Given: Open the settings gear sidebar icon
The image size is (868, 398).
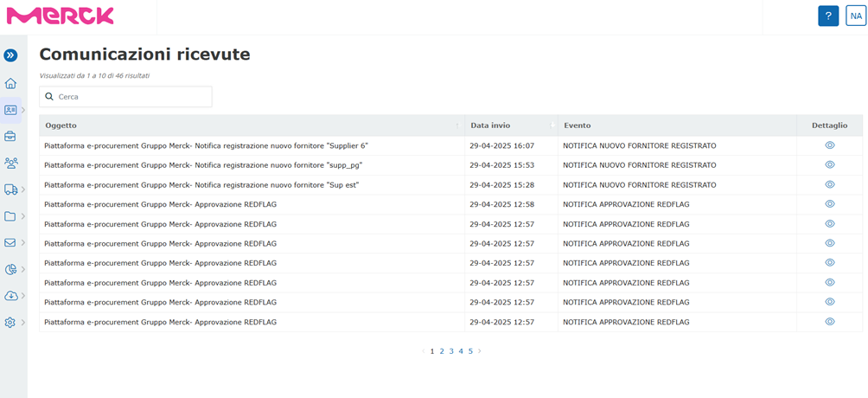Looking at the screenshot, I should [x=10, y=322].
